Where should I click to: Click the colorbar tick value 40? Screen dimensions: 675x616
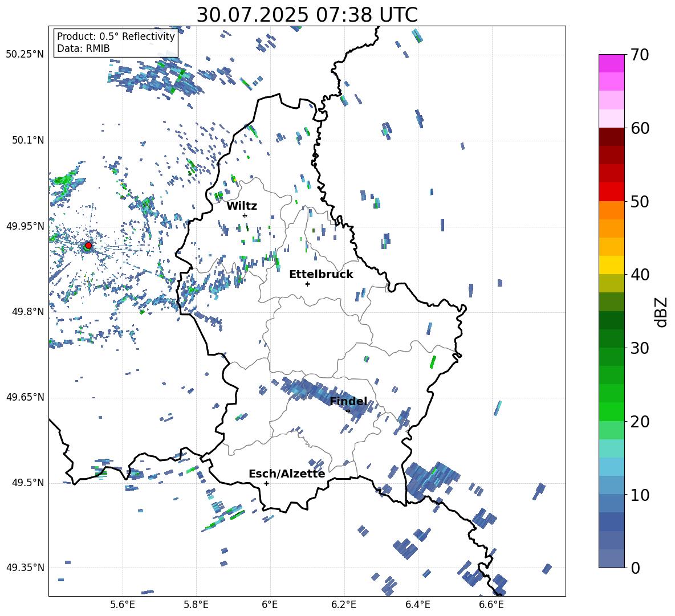(x=640, y=275)
